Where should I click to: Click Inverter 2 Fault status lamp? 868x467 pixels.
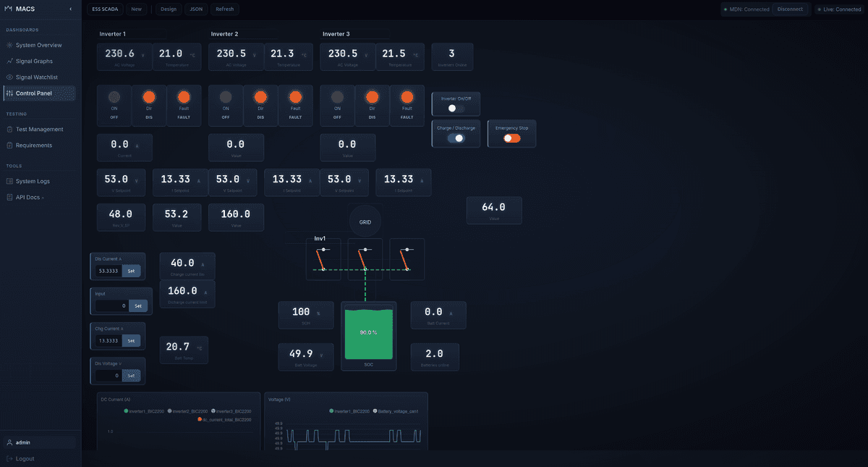point(295,96)
